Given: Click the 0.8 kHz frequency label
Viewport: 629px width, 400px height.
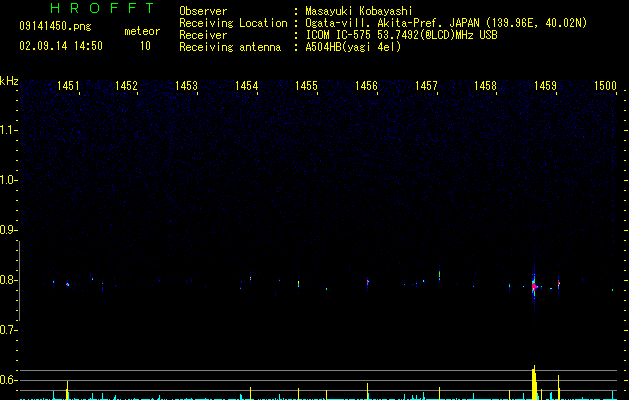Looking at the screenshot, I should point(8,280).
